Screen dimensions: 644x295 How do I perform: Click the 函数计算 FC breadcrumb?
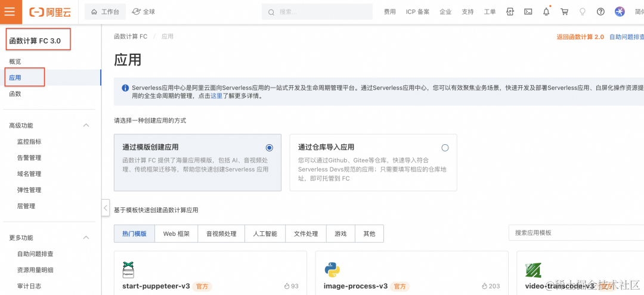point(131,36)
